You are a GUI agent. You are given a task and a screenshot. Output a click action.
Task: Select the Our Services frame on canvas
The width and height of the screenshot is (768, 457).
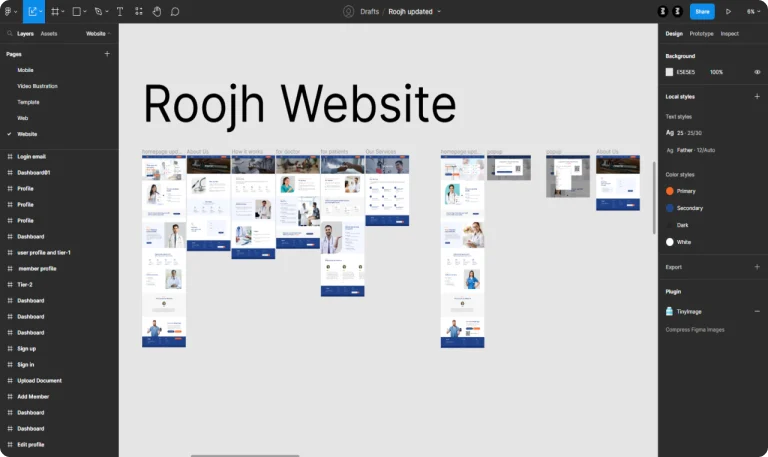coord(387,191)
